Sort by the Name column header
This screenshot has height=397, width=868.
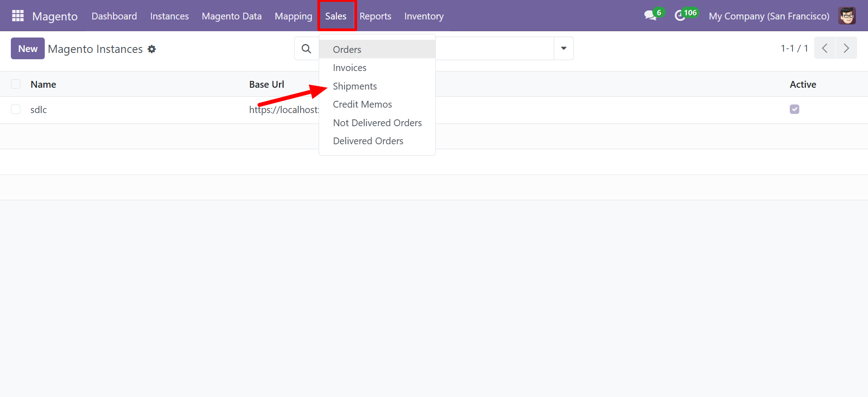(x=43, y=84)
